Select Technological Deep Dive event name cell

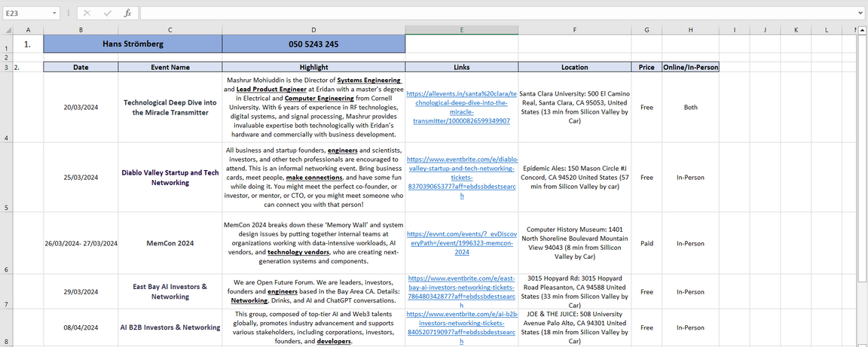(x=170, y=108)
